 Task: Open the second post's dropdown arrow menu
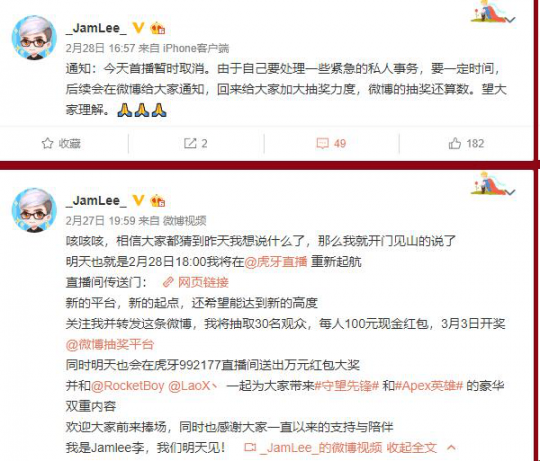[x=511, y=192]
